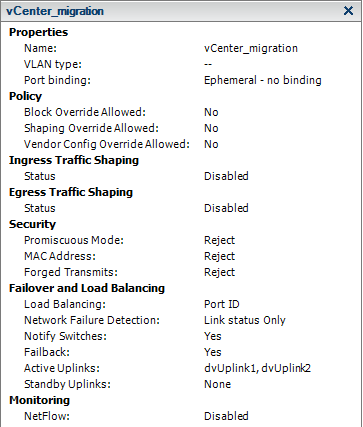Select the Port binding value Ephemeral
Screen dimensions: 363x427
tap(263, 80)
